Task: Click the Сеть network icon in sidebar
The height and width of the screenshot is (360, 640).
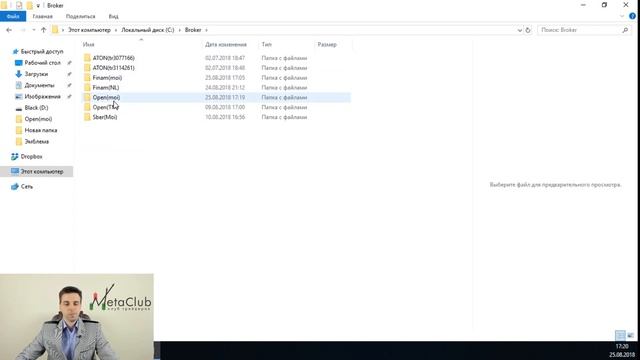Action: [15, 186]
